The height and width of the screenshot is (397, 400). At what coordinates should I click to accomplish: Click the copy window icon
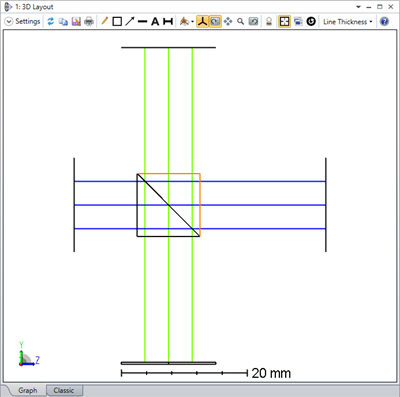(63, 22)
